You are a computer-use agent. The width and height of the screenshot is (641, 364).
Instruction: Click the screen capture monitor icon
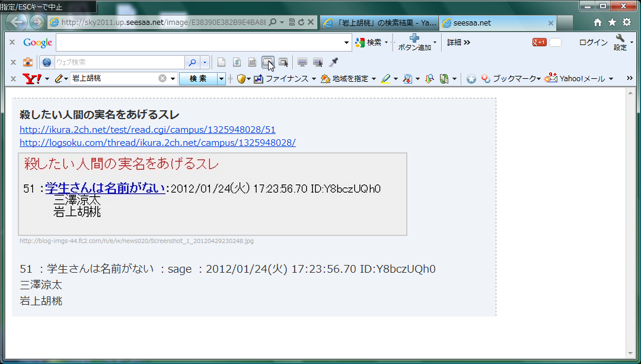tap(302, 62)
